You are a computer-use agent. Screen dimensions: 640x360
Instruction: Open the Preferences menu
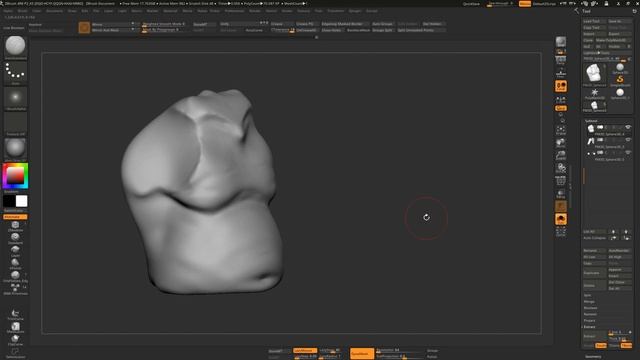coord(234,11)
